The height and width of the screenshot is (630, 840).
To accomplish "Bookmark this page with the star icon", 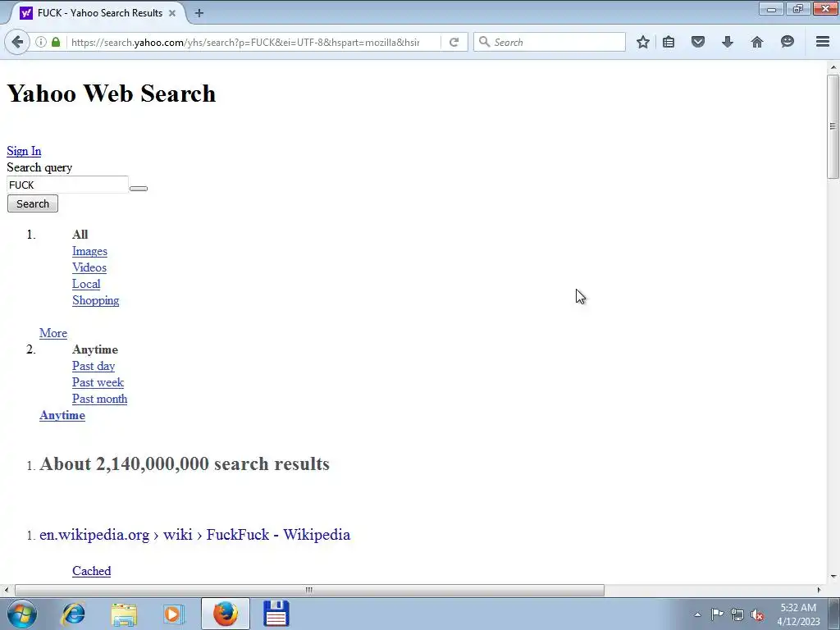I will click(x=643, y=42).
